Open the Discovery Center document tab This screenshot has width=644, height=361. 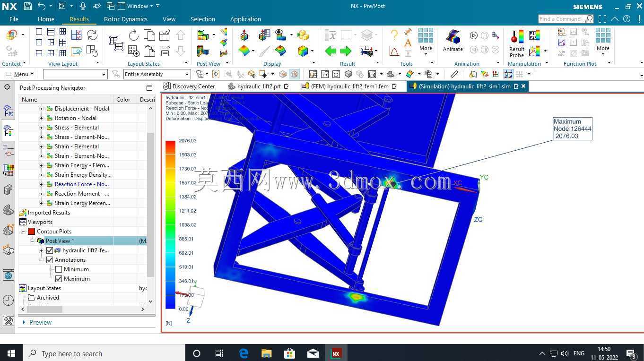click(189, 86)
